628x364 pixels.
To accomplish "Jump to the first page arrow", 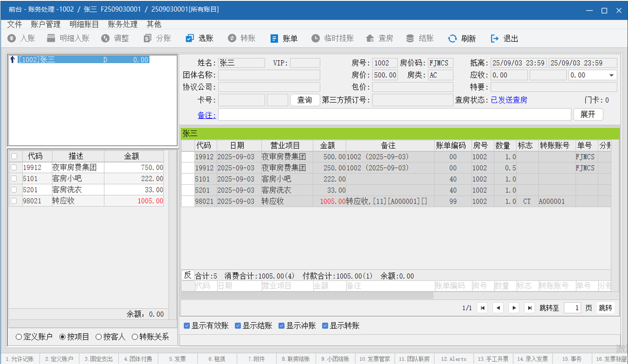I will pyautogui.click(x=483, y=308).
